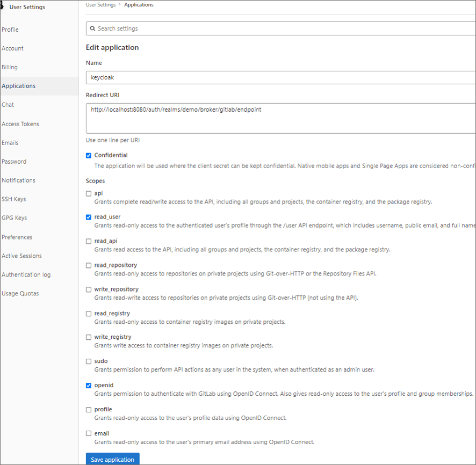The height and width of the screenshot is (465, 476).
Task: Enable the read_api scope
Action: (x=89, y=241)
